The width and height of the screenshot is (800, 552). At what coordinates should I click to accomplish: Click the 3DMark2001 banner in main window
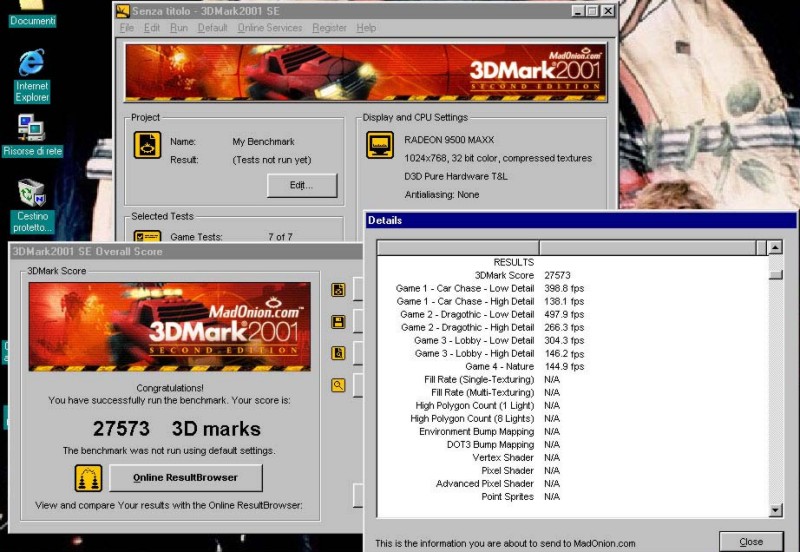[366, 72]
